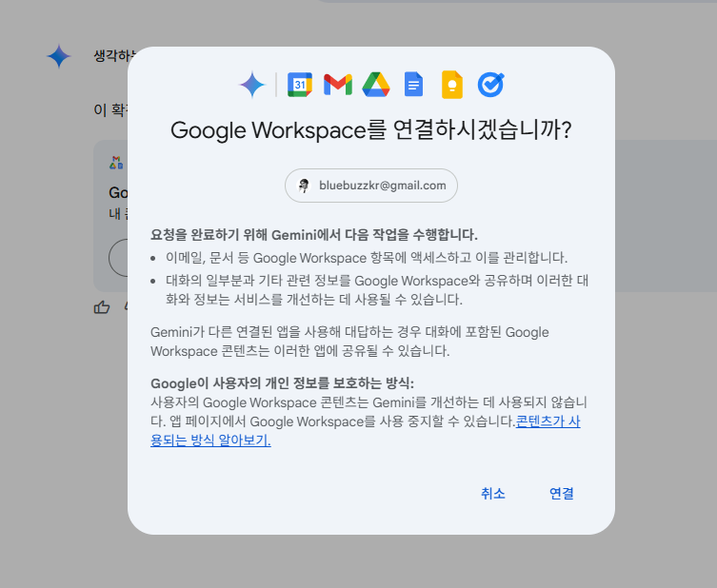
Task: Click the Google Drive icon
Action: 376,85
